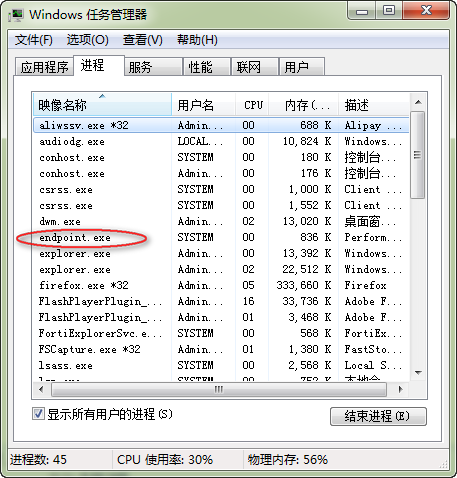Select the lsass.exe process
The width and height of the screenshot is (457, 478).
click(x=221, y=365)
